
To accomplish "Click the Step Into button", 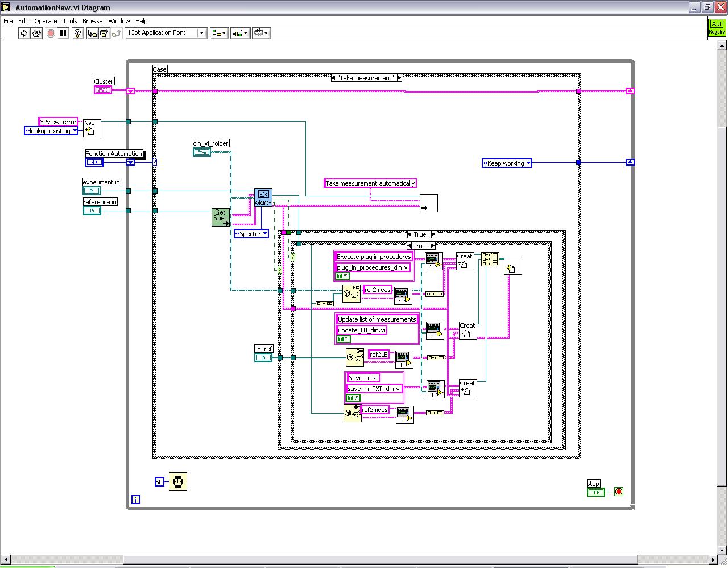I will coord(92,33).
